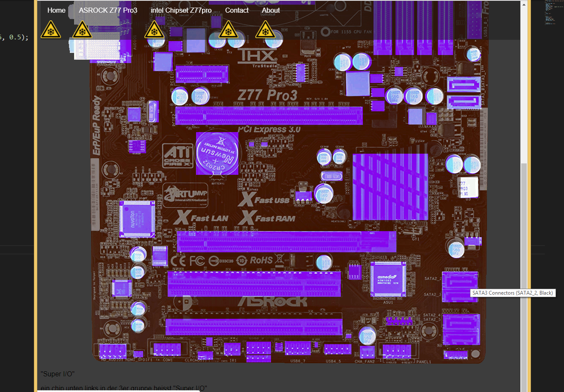Navigate to the About link
Image resolution: width=564 pixels, height=392 pixels.
tap(271, 11)
